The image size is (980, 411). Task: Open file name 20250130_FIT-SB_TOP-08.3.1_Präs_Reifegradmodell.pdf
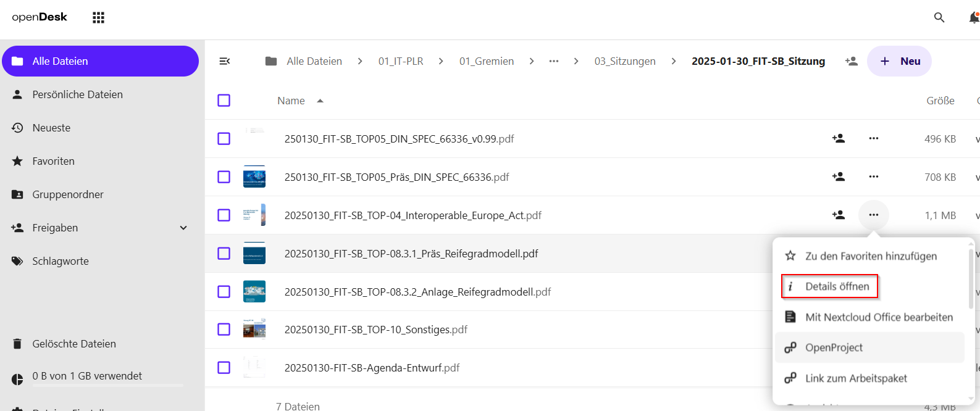tap(411, 254)
